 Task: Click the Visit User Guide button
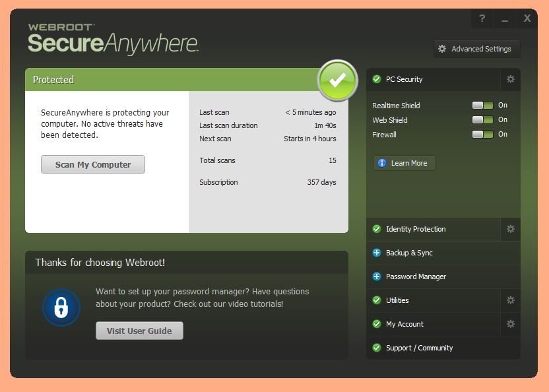139,331
